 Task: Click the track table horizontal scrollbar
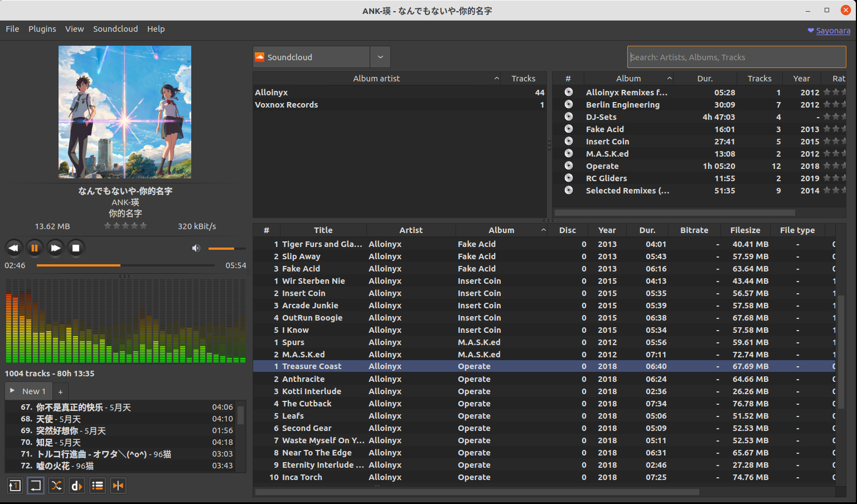pos(477,492)
